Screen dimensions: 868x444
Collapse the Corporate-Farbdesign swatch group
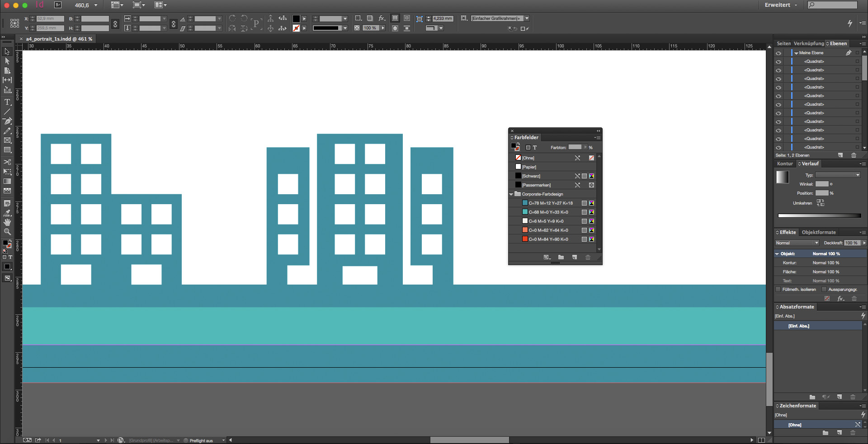click(x=511, y=194)
